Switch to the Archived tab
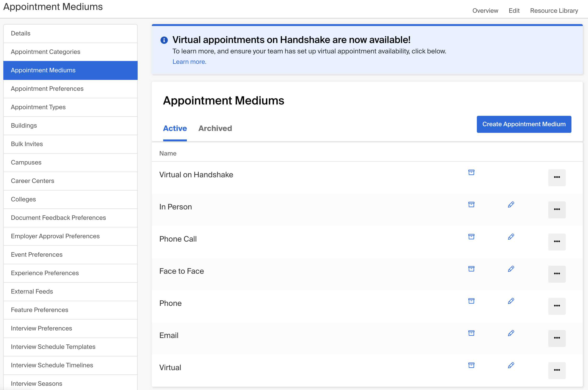Viewport: 588px width, 390px height. click(x=215, y=128)
